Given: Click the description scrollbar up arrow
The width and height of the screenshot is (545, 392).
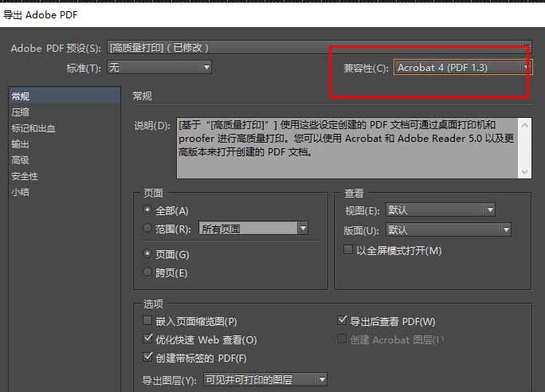Looking at the screenshot, I should click(524, 125).
